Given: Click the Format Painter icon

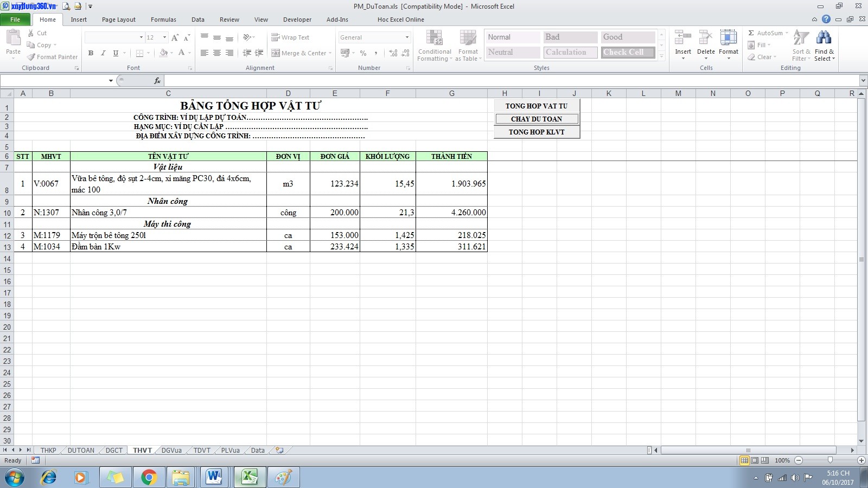Looking at the screenshot, I should pyautogui.click(x=31, y=57).
